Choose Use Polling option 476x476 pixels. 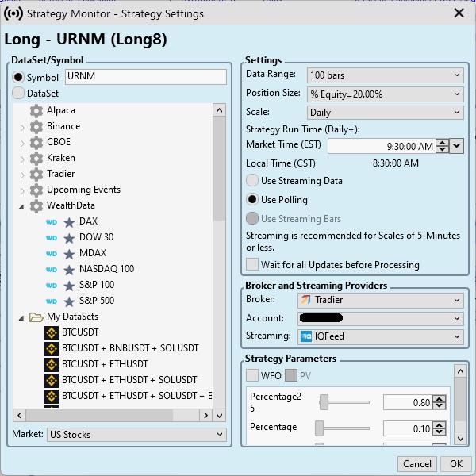point(252,199)
